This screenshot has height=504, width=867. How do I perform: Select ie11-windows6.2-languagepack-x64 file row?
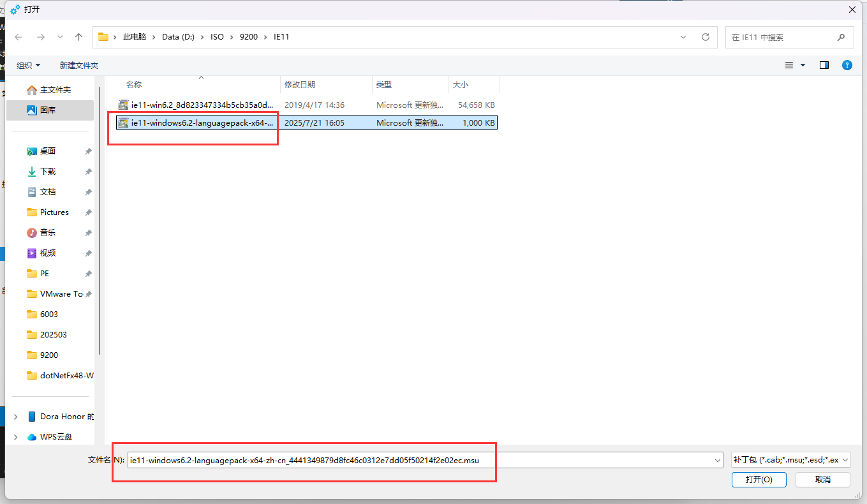(306, 122)
